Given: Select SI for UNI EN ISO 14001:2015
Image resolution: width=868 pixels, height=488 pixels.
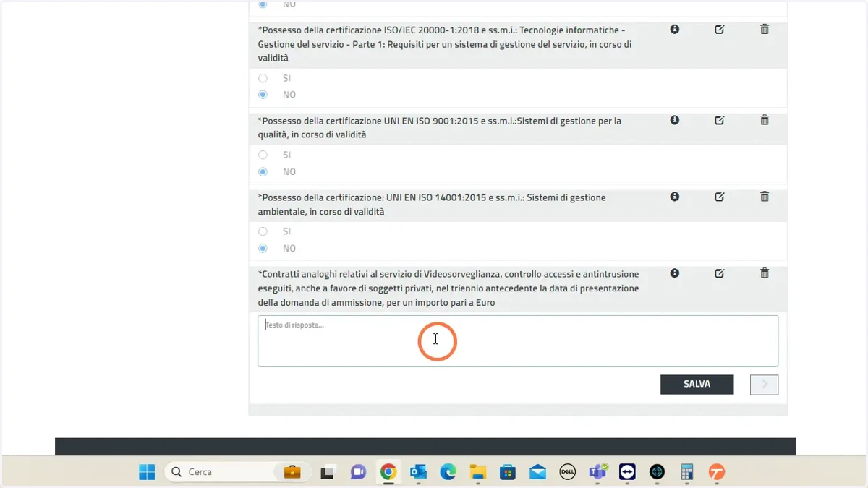Looking at the screenshot, I should 263,231.
